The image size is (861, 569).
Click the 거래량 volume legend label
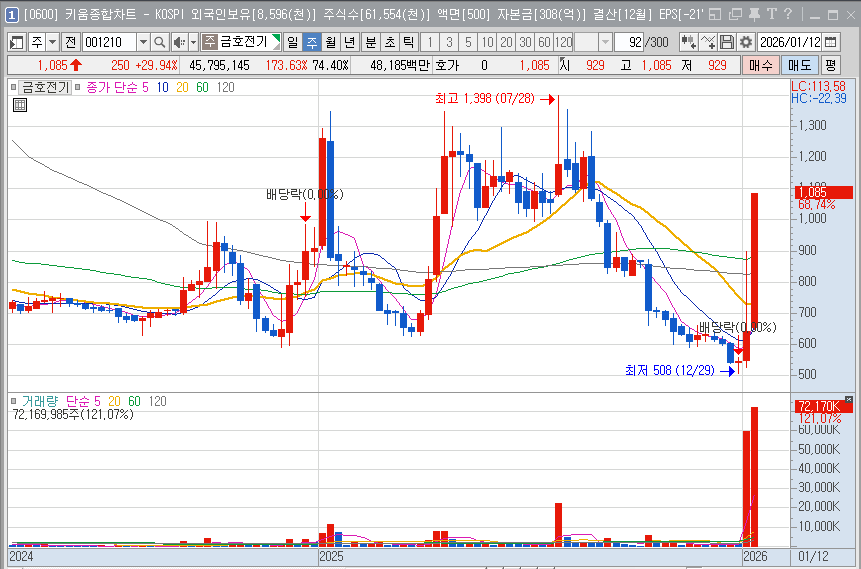pos(40,401)
